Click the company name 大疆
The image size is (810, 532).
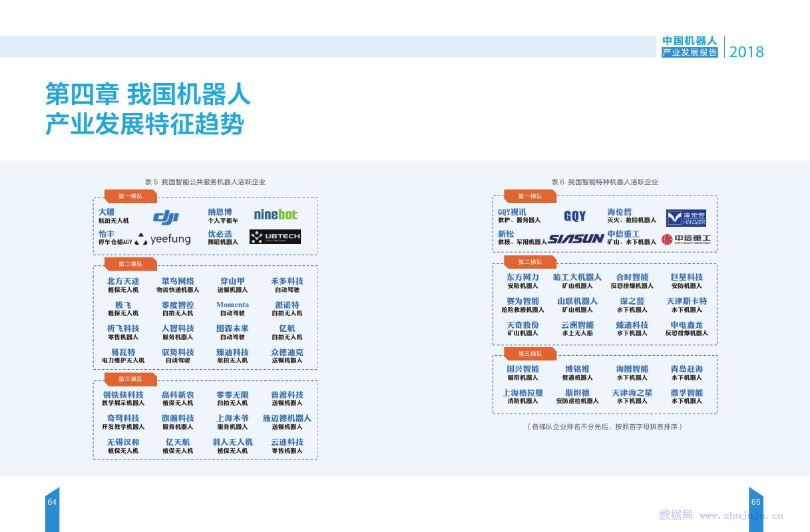tap(106, 212)
